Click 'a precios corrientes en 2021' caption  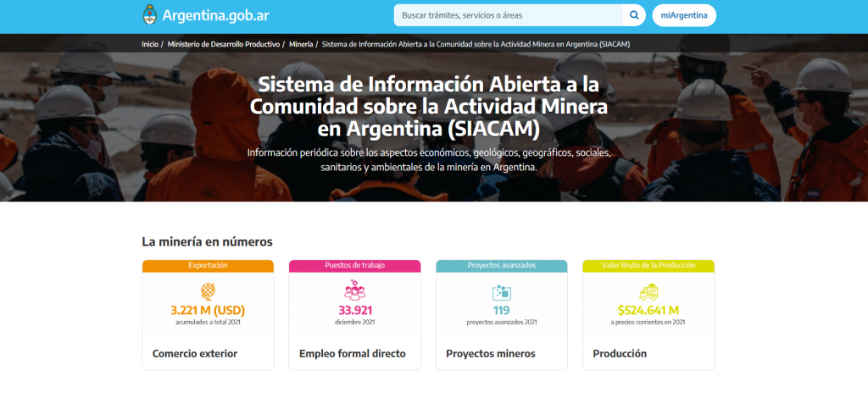click(648, 322)
